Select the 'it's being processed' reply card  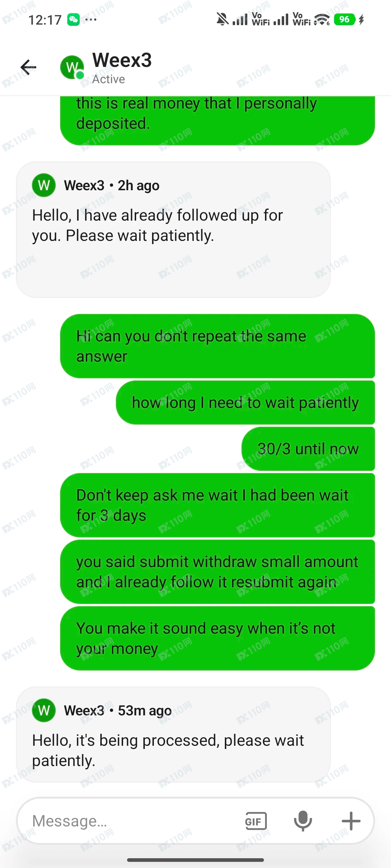coord(173,735)
